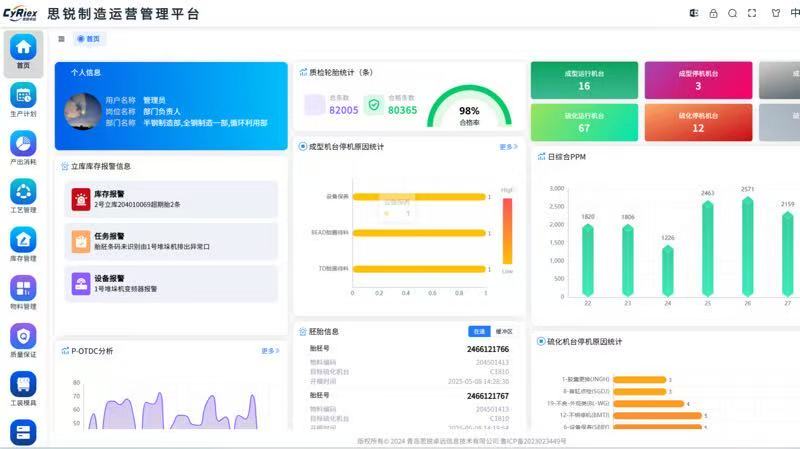Open the 库存管理 sidebar icon
This screenshot has height=449, width=800.
(x=23, y=244)
